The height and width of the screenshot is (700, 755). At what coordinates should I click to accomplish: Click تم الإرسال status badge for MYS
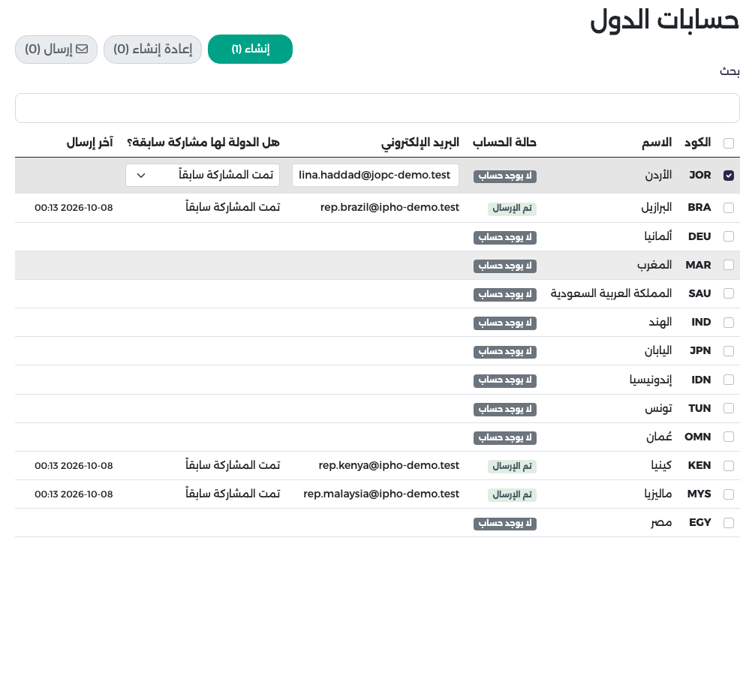513,495
